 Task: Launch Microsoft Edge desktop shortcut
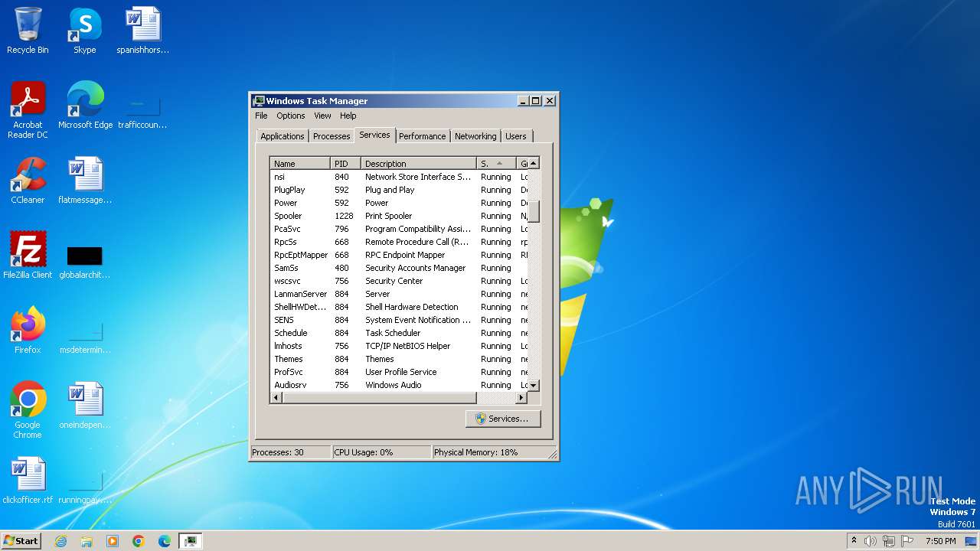pos(85,106)
